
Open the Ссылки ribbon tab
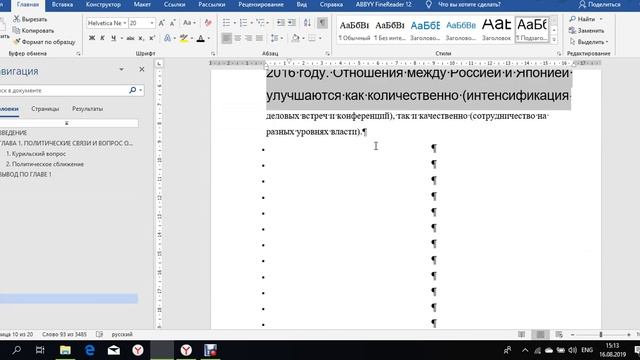tap(174, 4)
